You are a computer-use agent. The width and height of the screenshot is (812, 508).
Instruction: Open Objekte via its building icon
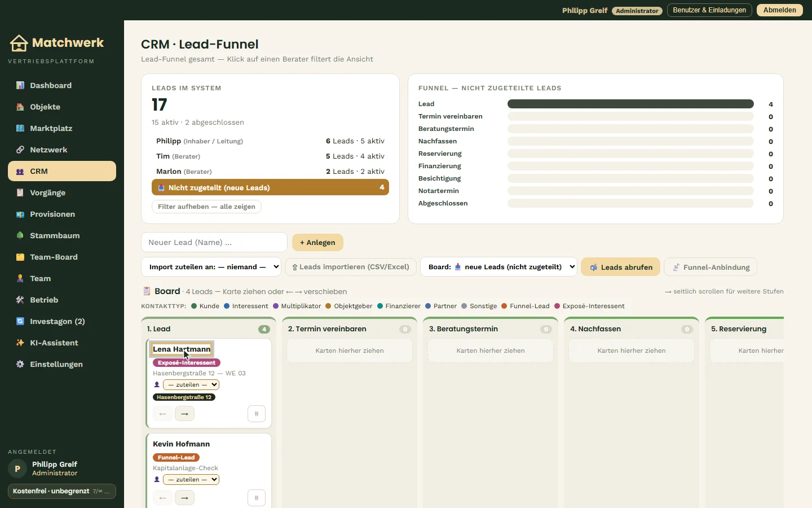20,107
